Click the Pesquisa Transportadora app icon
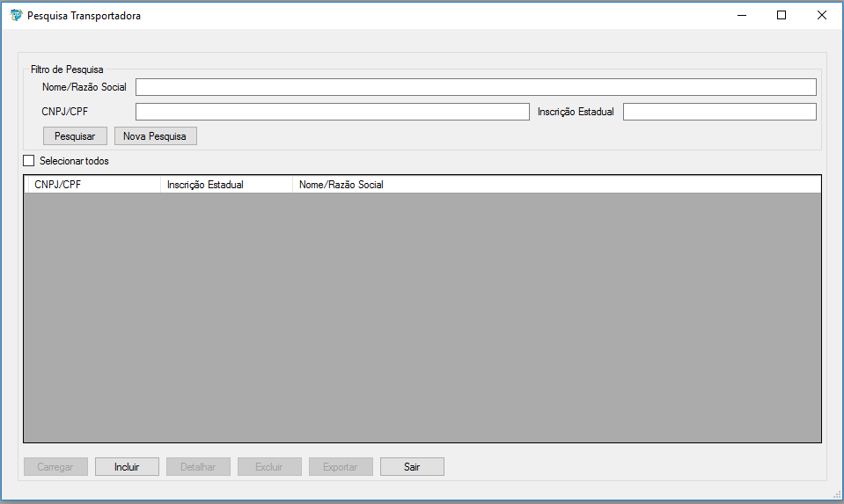 click(x=16, y=15)
